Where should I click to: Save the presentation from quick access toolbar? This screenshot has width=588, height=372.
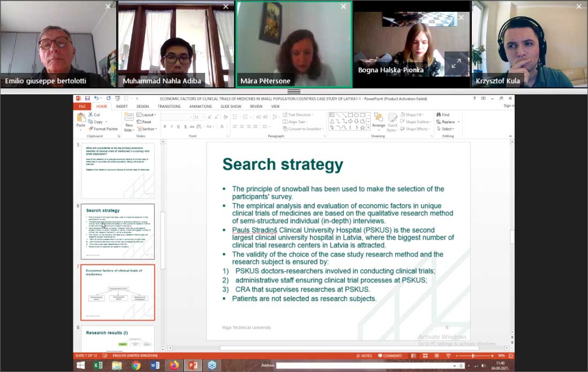tap(87, 99)
